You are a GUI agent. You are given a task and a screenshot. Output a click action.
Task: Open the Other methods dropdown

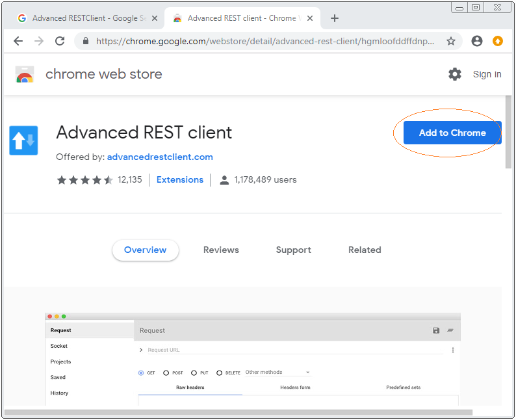(x=278, y=373)
